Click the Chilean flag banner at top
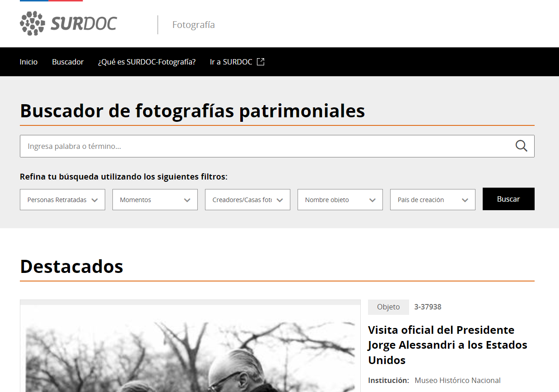Viewport: 559px width, 392px height. (x=50, y=1)
